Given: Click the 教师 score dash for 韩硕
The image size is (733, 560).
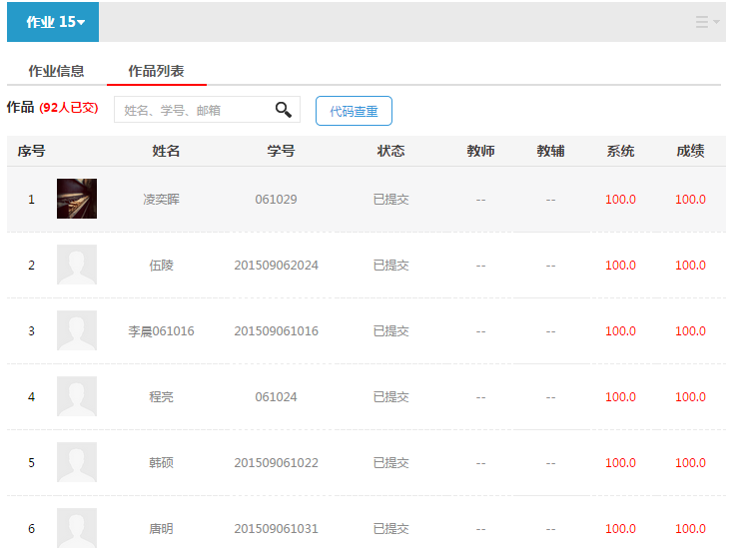Looking at the screenshot, I should pos(480,464).
